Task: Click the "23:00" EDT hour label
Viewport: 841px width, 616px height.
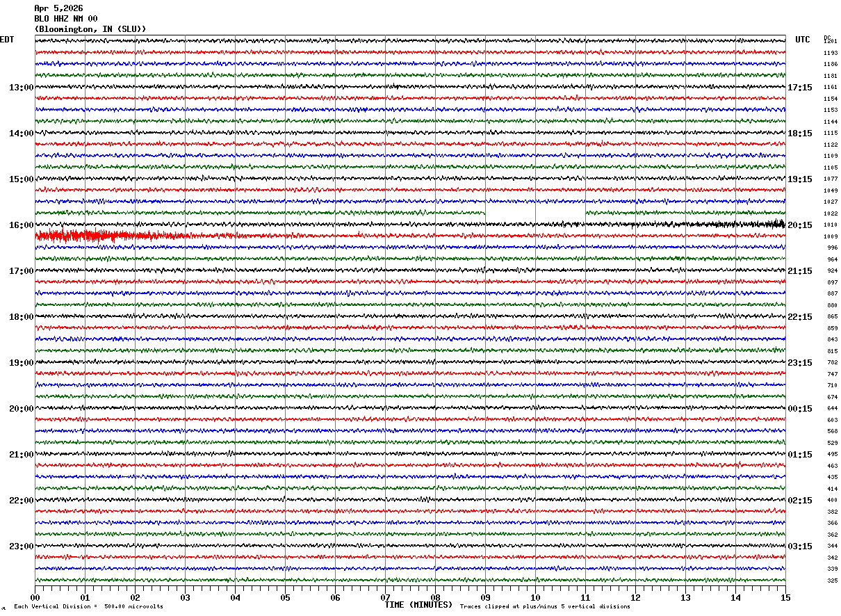Action: coord(21,546)
